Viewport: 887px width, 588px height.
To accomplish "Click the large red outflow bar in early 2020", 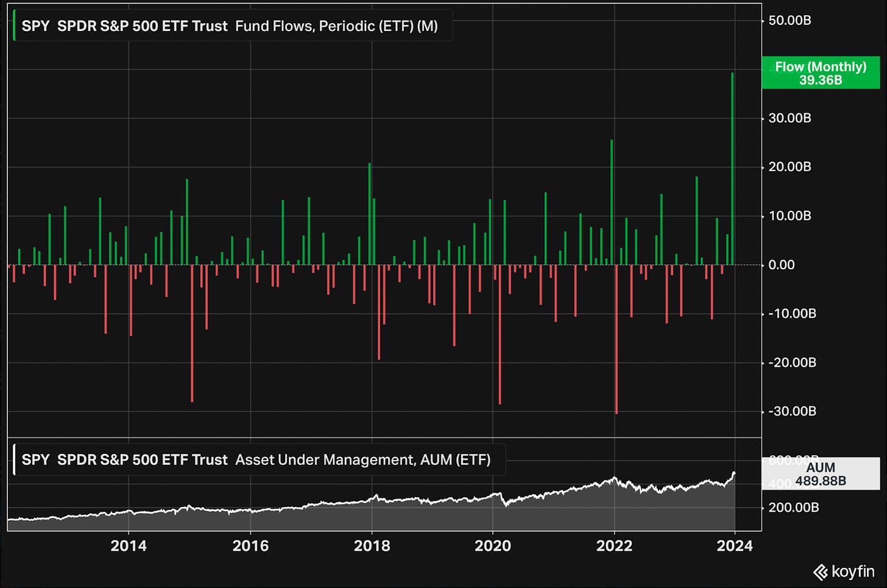I will pos(500,334).
